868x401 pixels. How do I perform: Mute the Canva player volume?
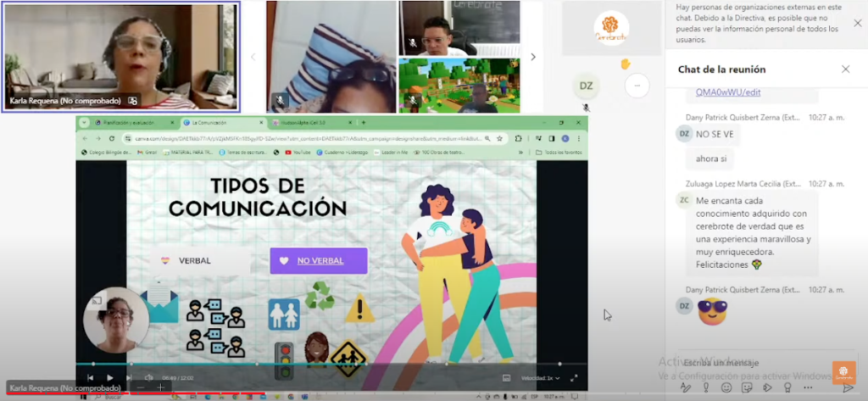148,378
